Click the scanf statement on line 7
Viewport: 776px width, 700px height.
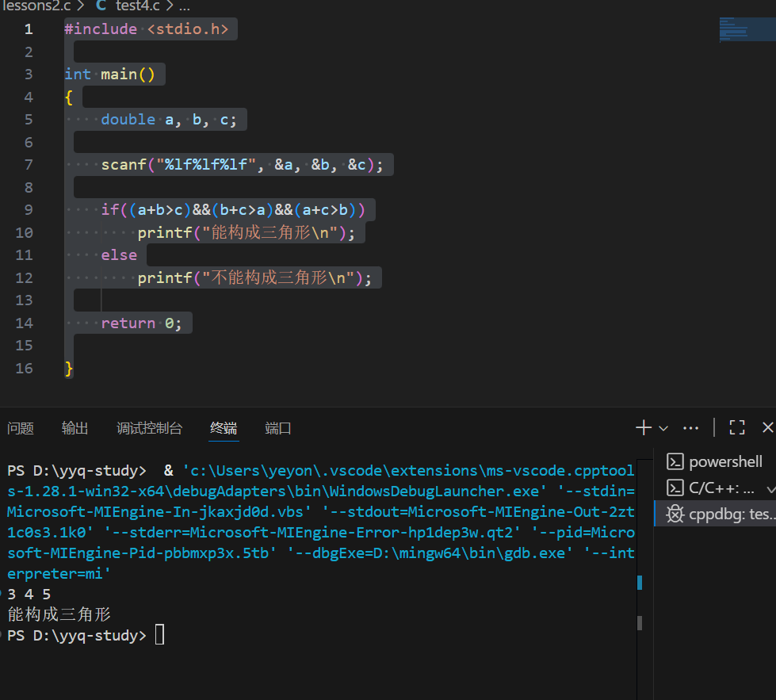tap(242, 165)
